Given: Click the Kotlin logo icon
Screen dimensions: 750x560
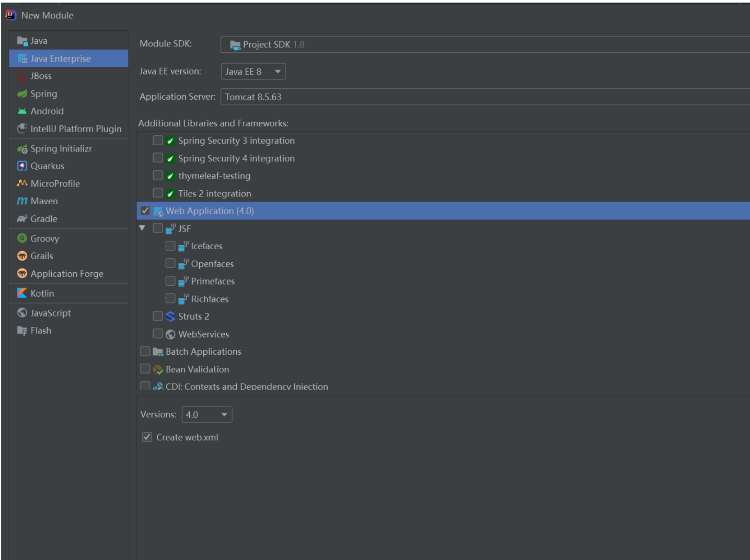Looking at the screenshot, I should [x=22, y=293].
